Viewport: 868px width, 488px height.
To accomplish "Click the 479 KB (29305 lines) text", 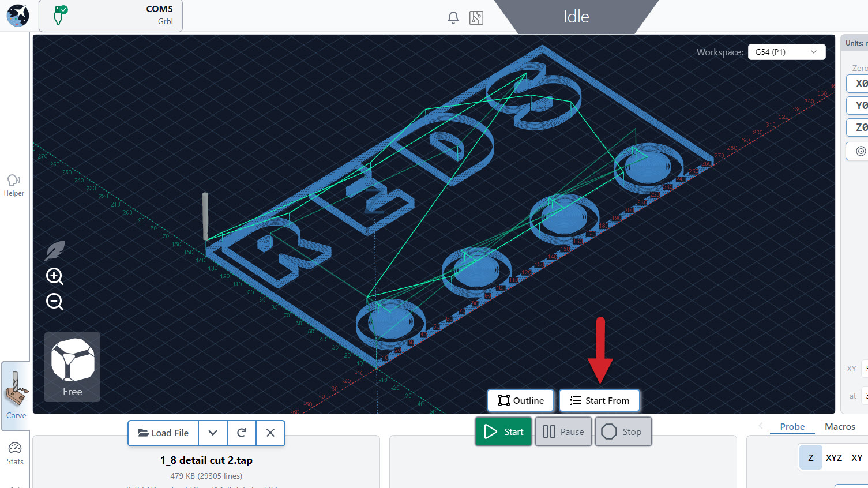I will coord(206,476).
